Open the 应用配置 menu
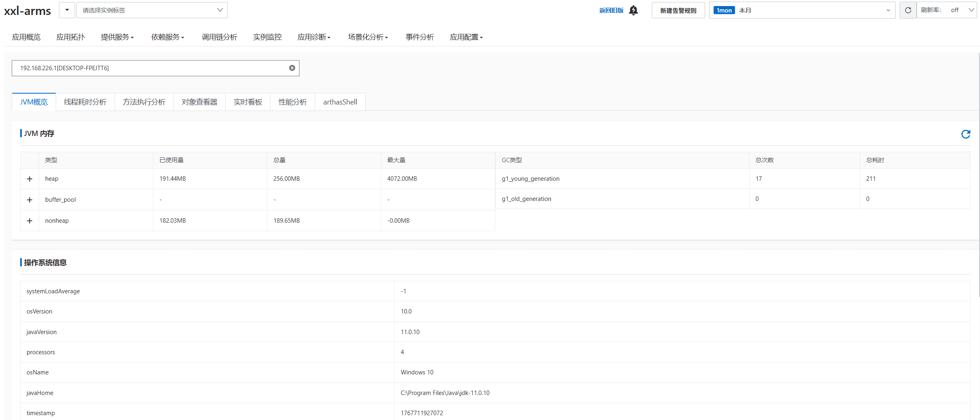The height and width of the screenshot is (420, 980). coord(466,37)
